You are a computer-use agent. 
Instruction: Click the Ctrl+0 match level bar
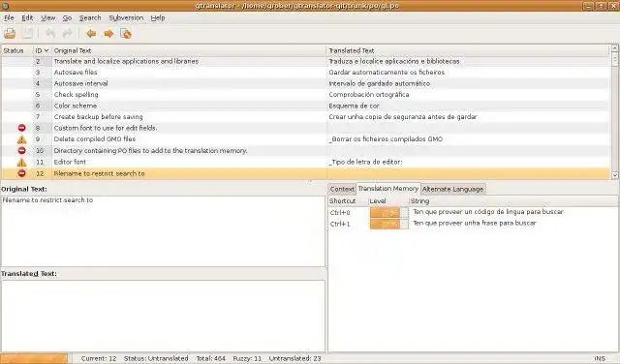pyautogui.click(x=389, y=212)
